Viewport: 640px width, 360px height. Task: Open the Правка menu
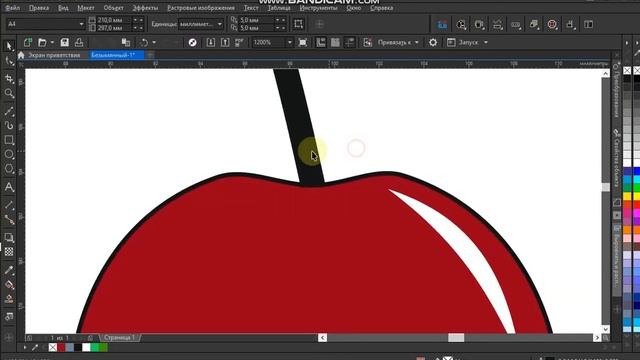tap(39, 8)
